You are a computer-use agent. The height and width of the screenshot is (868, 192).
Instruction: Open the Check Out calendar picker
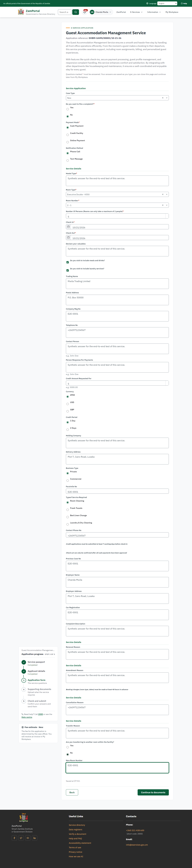[x=68, y=238]
